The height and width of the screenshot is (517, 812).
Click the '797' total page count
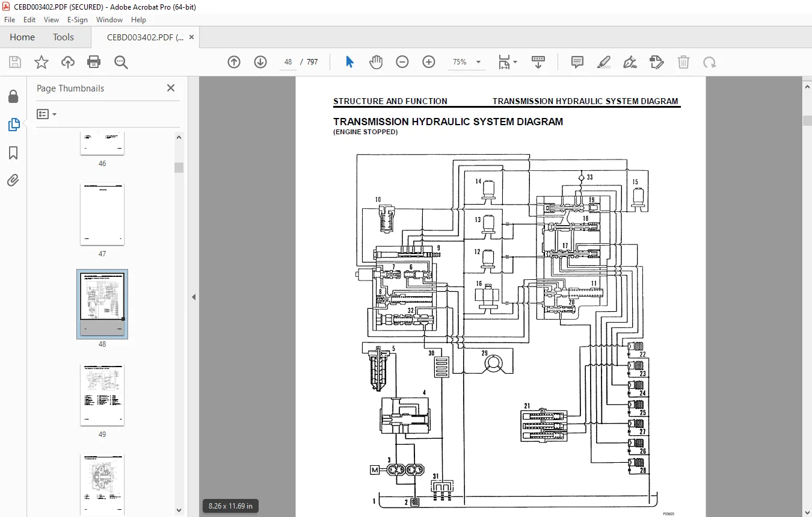point(312,62)
